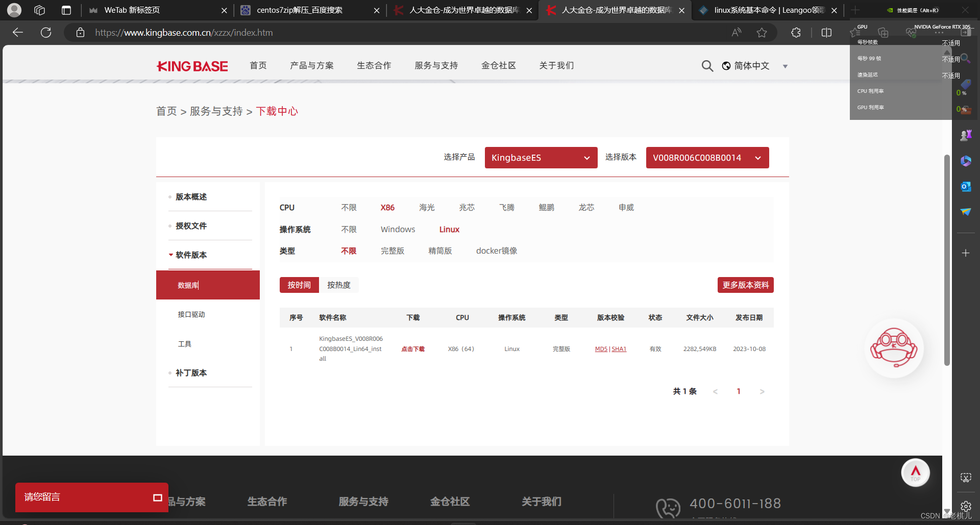This screenshot has width=980, height=525.
Task: Select the 完整版 type filter
Action: (x=393, y=251)
